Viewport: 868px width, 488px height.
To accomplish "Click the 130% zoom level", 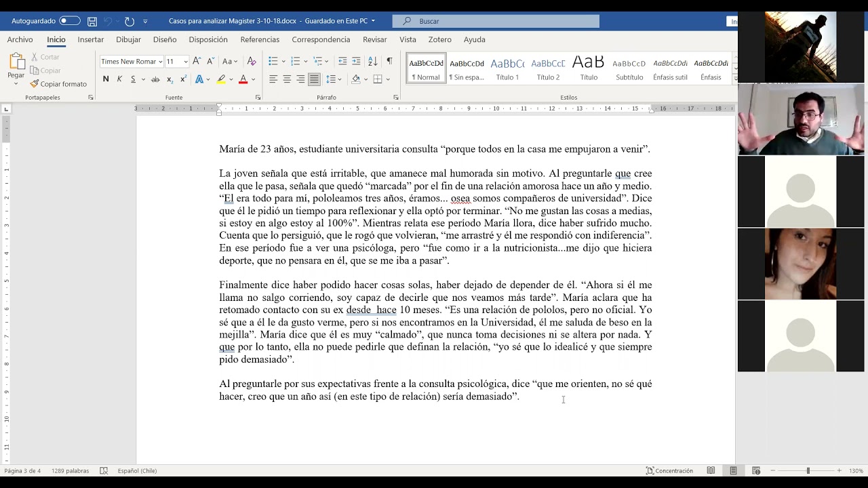I will 856,470.
